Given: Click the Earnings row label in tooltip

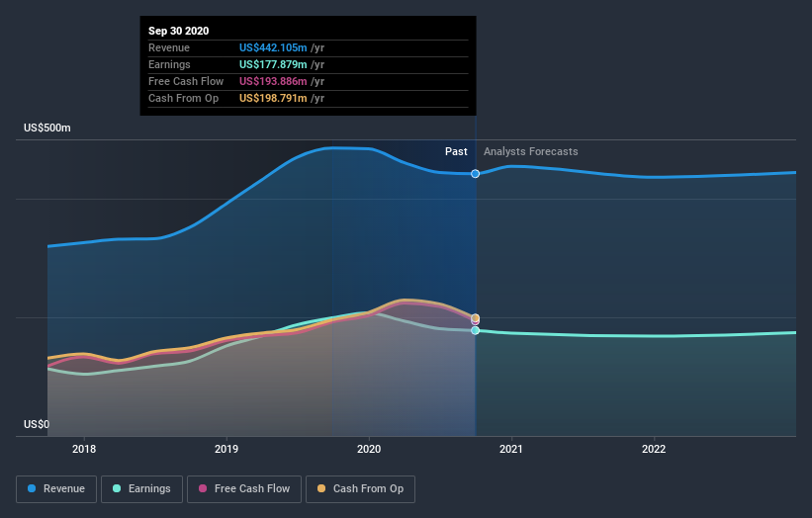Looking at the screenshot, I should tap(169, 64).
